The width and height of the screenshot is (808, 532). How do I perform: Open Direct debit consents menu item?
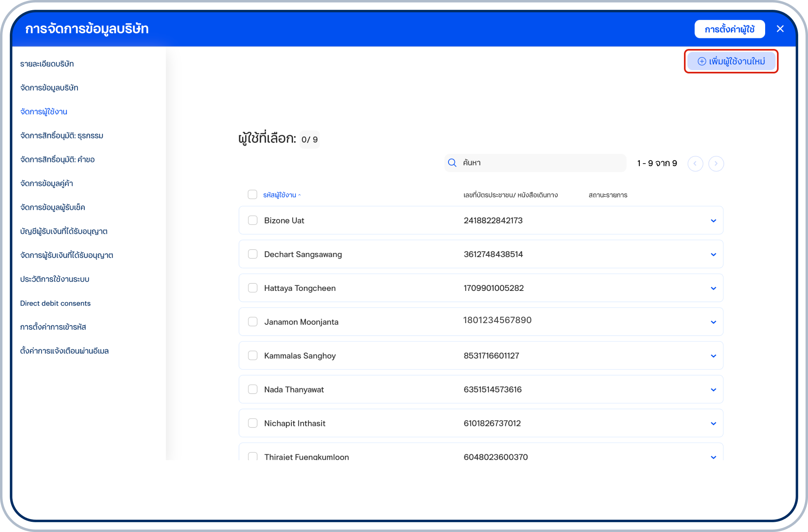pyautogui.click(x=55, y=303)
